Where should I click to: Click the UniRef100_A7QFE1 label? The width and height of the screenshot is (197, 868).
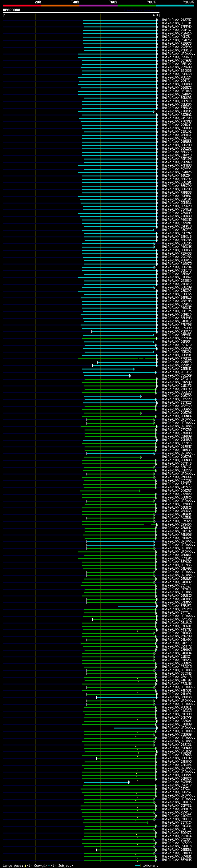pyautogui.click(x=177, y=358)
